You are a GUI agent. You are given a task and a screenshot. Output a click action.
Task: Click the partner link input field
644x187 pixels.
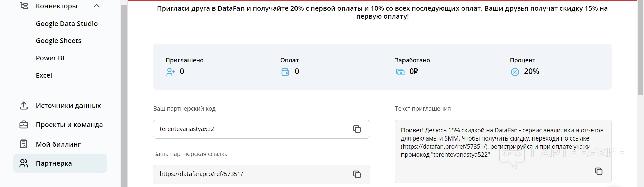coord(252,174)
